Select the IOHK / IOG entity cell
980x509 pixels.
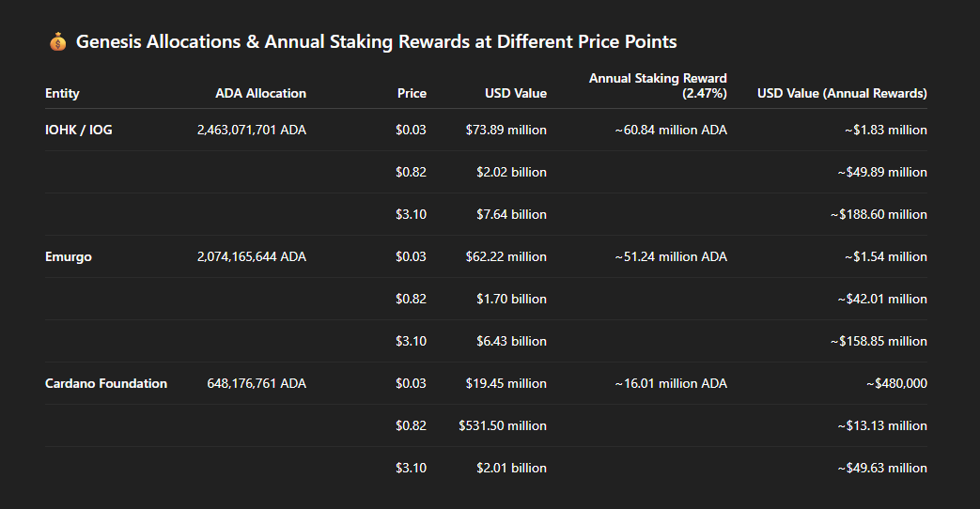tap(79, 130)
